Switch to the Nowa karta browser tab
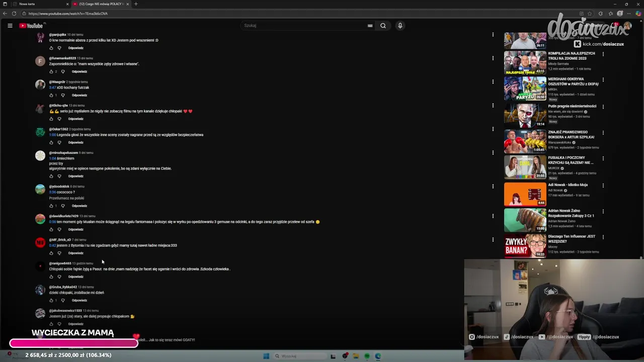 40,4
